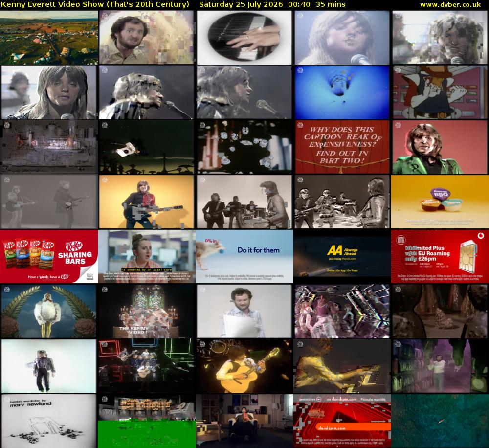The width and height of the screenshot is (489, 448).
Task: Open the www.dvber.co.uk link
Action: coord(450,5)
